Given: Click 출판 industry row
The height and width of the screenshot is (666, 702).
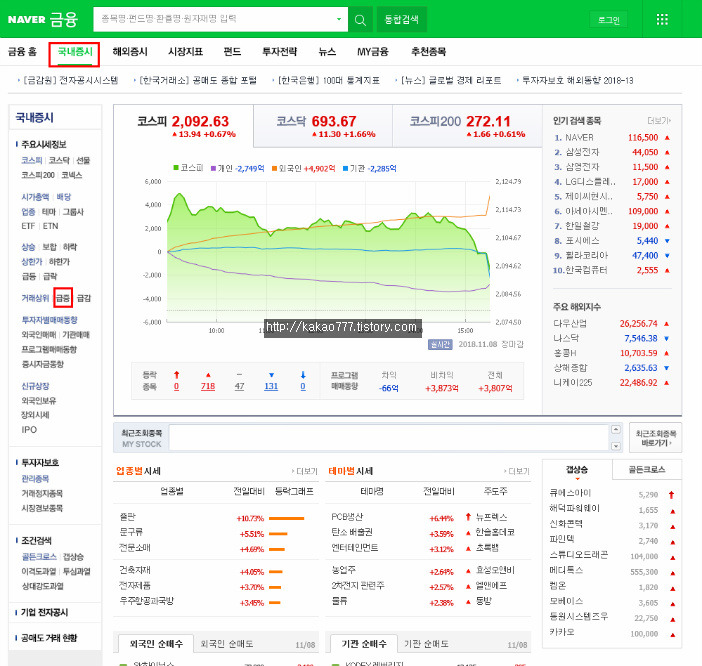Looking at the screenshot, I should click(x=127, y=517).
